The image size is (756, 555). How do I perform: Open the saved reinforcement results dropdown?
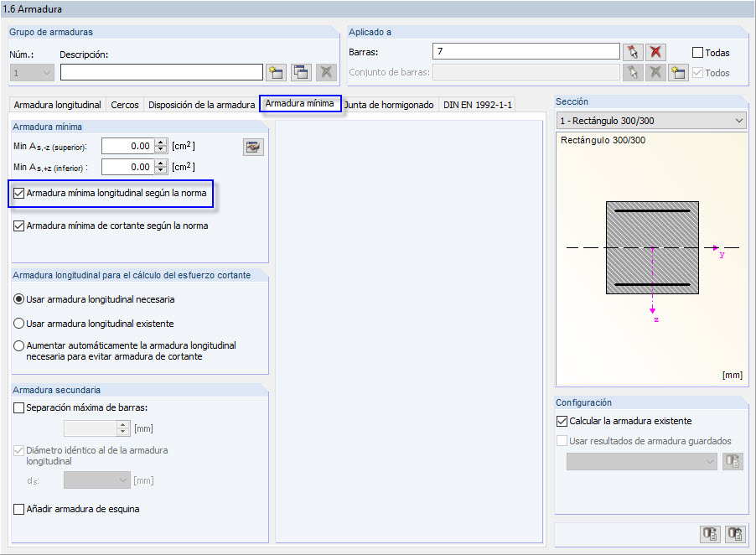pos(642,461)
